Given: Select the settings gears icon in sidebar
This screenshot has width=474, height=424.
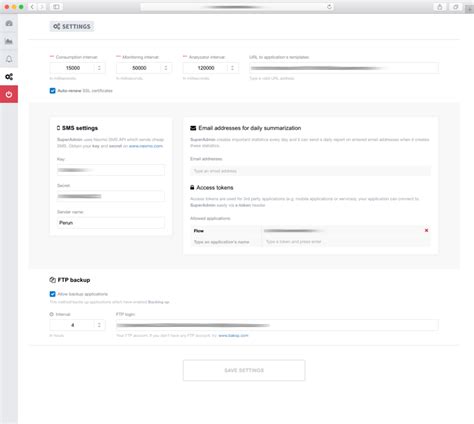Looking at the screenshot, I should (x=9, y=77).
